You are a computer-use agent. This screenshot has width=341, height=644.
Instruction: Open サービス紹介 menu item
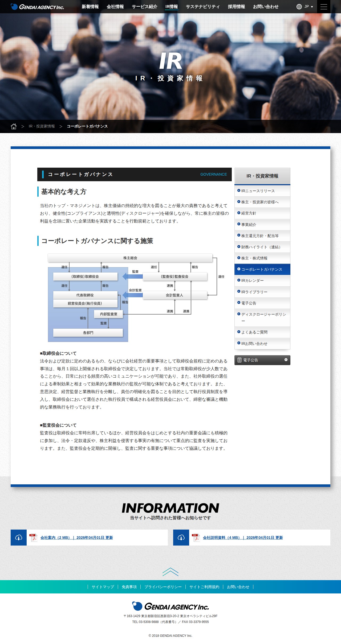[x=145, y=7]
